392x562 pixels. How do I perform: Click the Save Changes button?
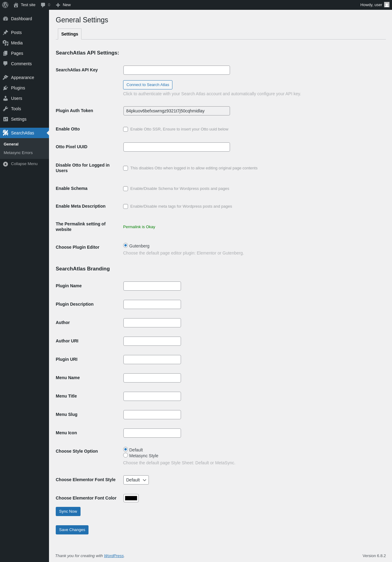pos(72,530)
